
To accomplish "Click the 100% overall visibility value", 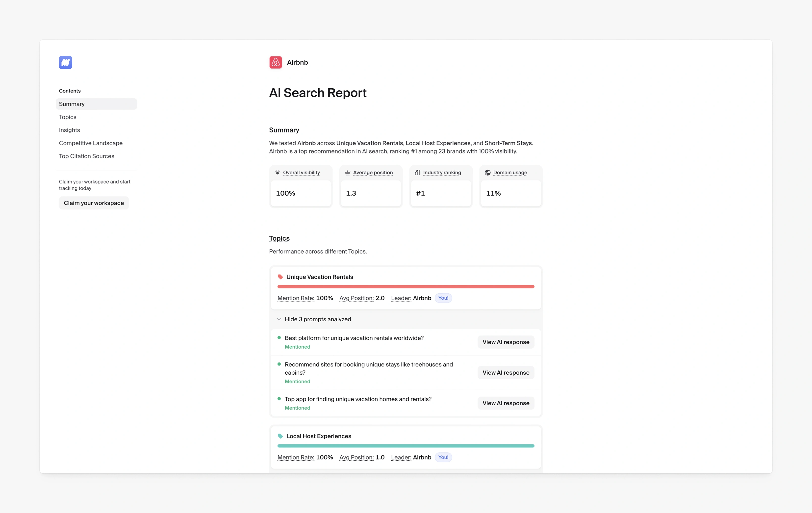I will coord(285,193).
